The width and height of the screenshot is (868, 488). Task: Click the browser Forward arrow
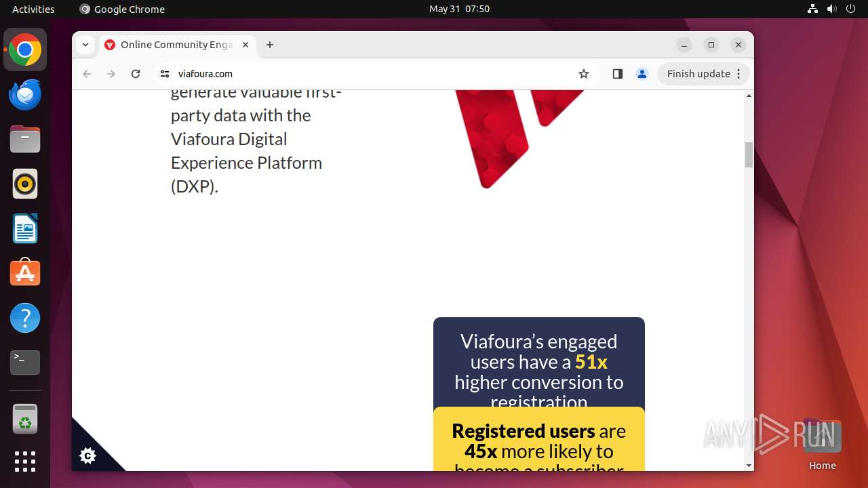coord(111,74)
